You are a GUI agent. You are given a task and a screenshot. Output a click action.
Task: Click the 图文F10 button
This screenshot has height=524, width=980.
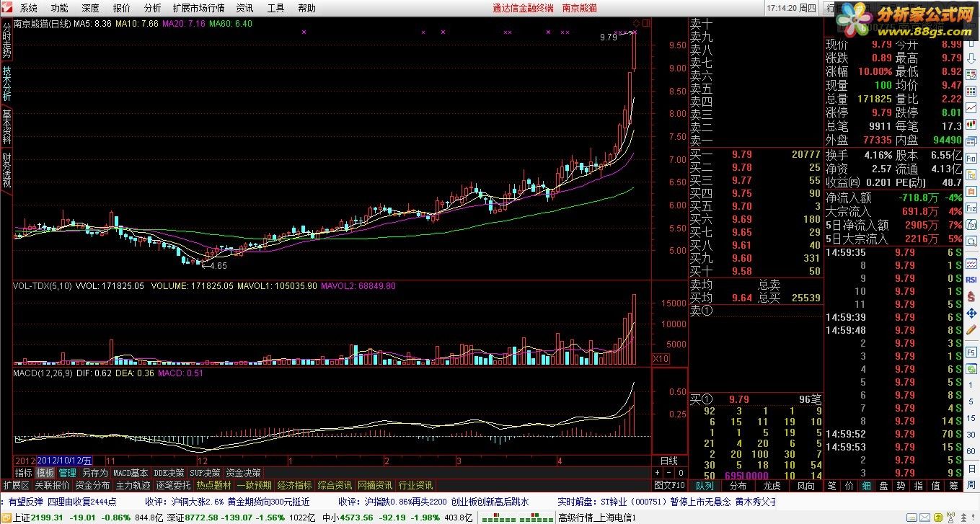click(668, 485)
